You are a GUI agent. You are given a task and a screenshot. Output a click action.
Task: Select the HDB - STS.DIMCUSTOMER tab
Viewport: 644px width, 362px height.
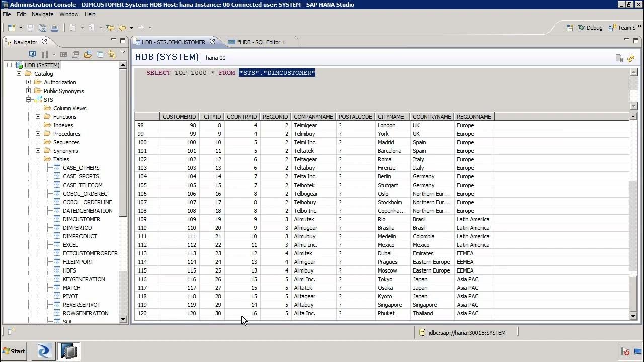174,42
